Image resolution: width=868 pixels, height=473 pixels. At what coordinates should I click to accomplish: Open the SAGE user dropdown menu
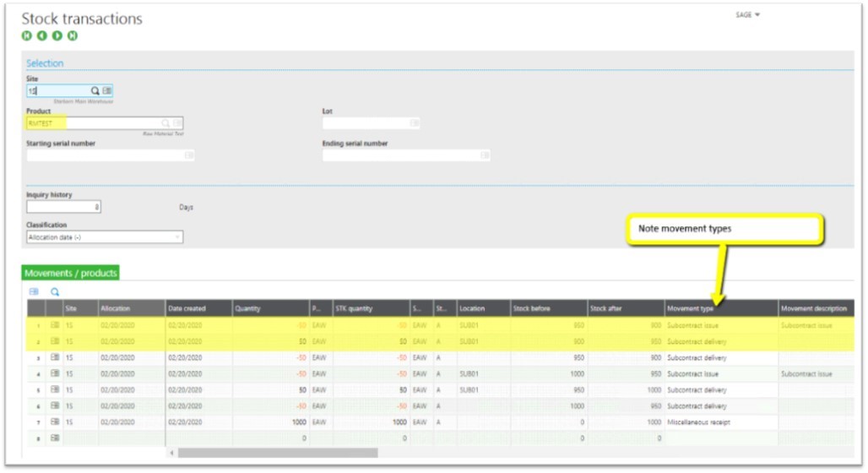click(x=747, y=14)
